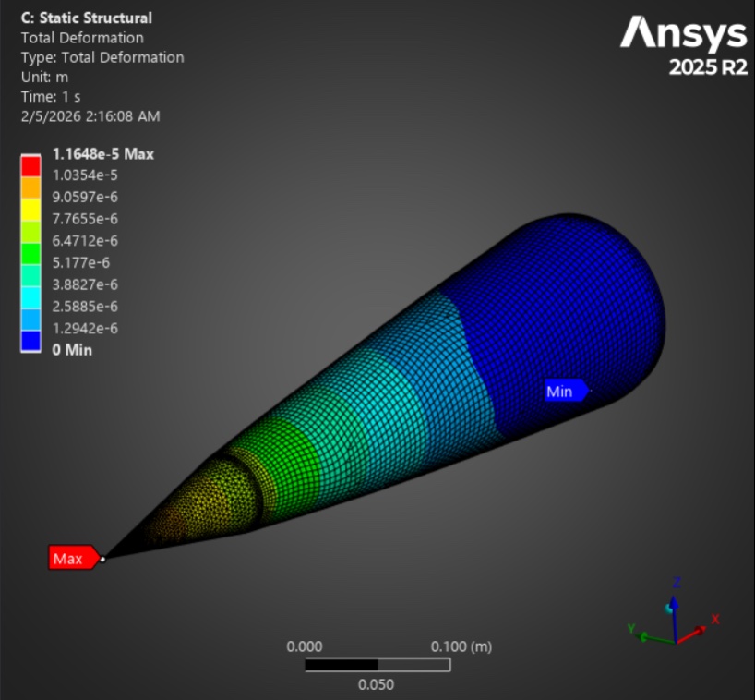Viewport: 755px width, 700px height.
Task: Click the cyan isometric ball at triad center
Action: tap(668, 609)
